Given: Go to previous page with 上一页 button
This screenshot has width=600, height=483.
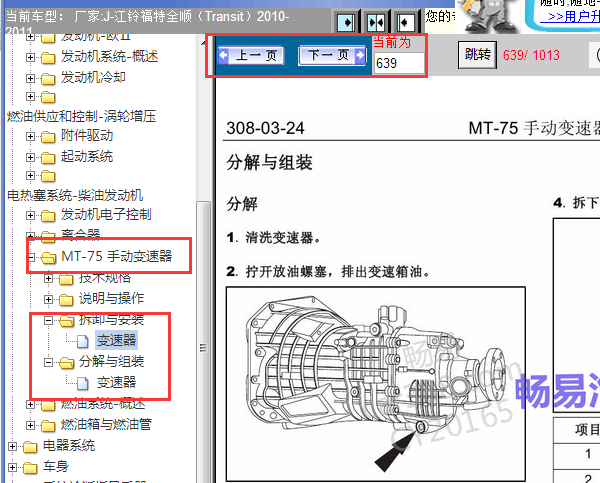Looking at the screenshot, I should 251,56.
